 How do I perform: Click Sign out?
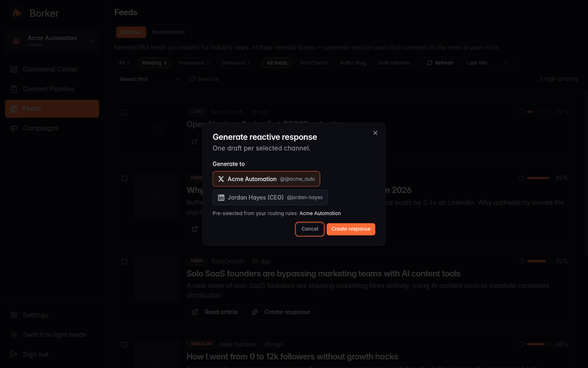52,354
